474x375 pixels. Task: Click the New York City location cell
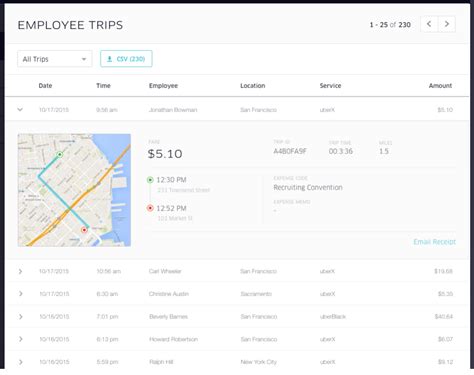259,362
